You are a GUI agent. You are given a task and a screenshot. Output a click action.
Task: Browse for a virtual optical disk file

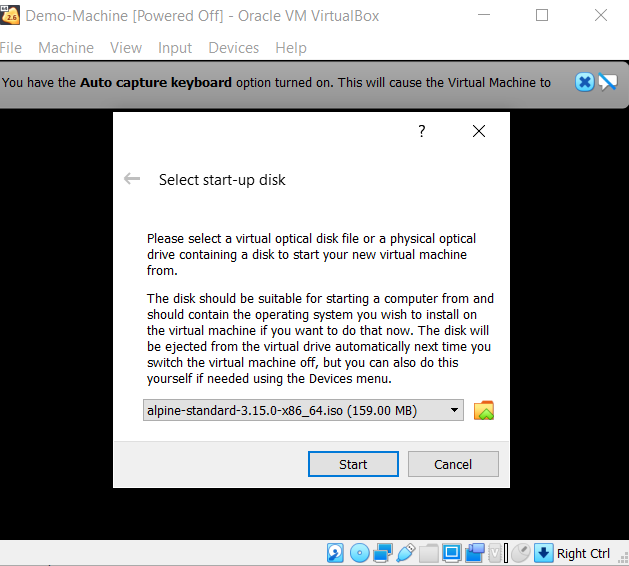point(484,410)
